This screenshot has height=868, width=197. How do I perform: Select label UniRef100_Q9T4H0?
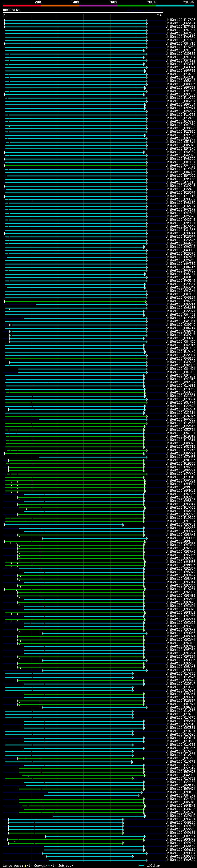[x=180, y=349]
